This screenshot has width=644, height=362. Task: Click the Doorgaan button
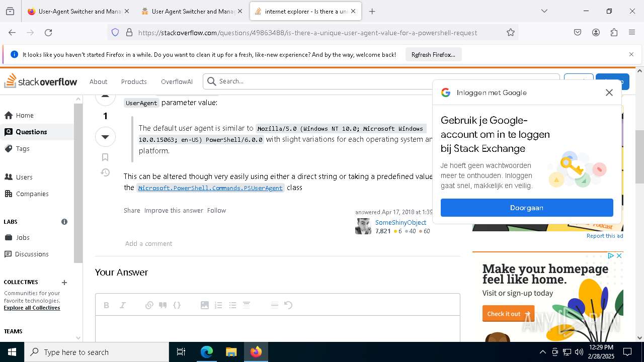click(x=527, y=208)
